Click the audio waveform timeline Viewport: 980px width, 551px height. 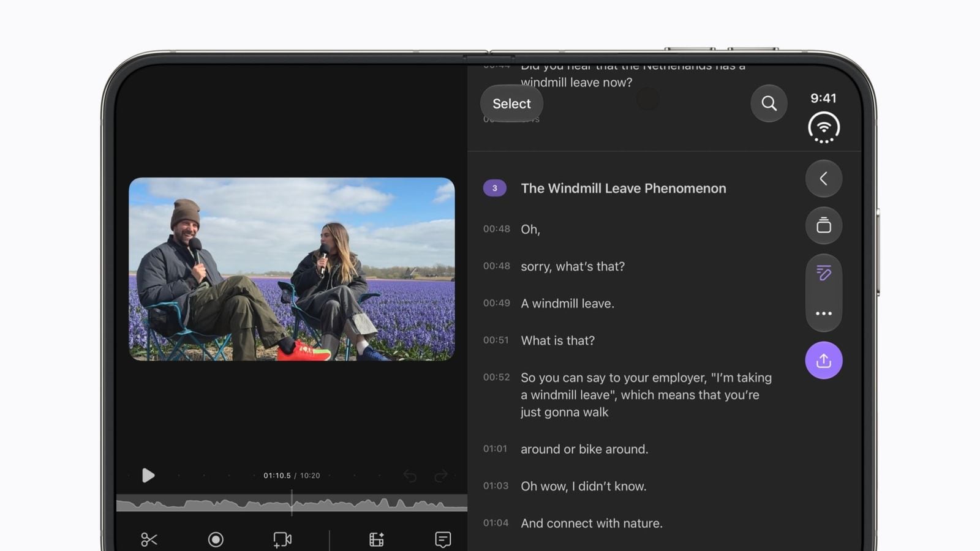(x=292, y=503)
